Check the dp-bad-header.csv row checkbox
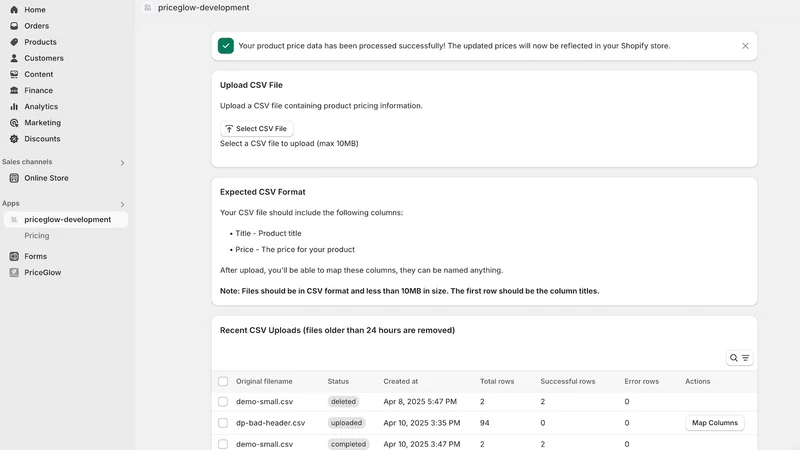 [223, 423]
